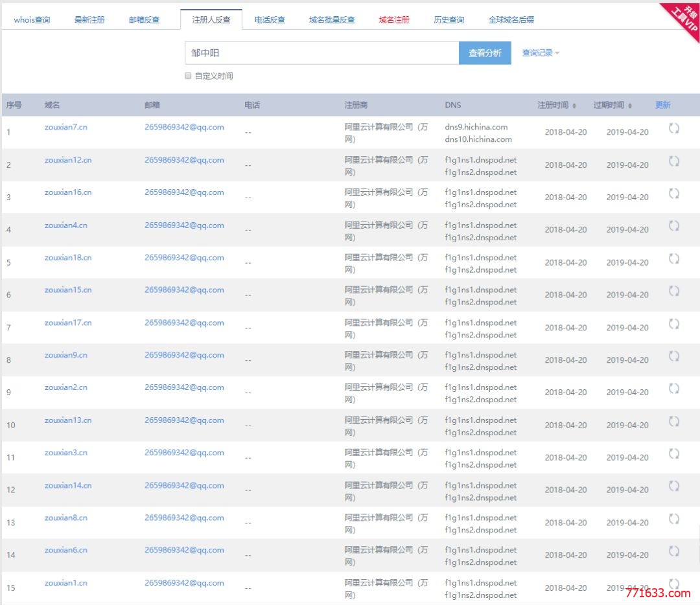700x605 pixels.
Task: Refresh the zouxian3.cn row
Action: pos(673,454)
